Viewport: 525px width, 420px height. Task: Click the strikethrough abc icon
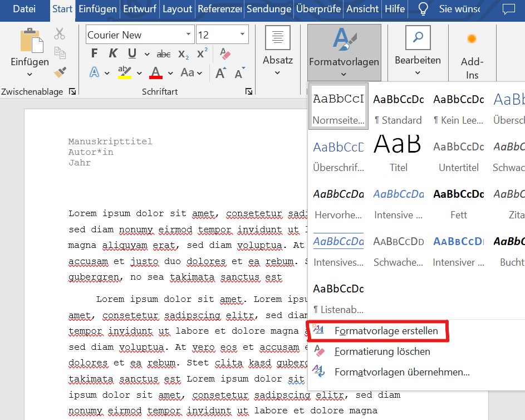coord(164,54)
